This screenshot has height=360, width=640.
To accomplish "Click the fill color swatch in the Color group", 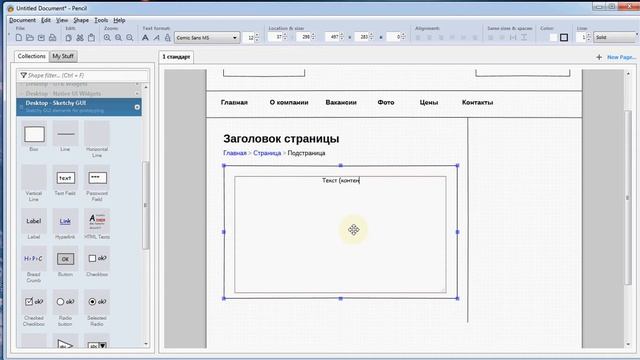I will [553, 38].
